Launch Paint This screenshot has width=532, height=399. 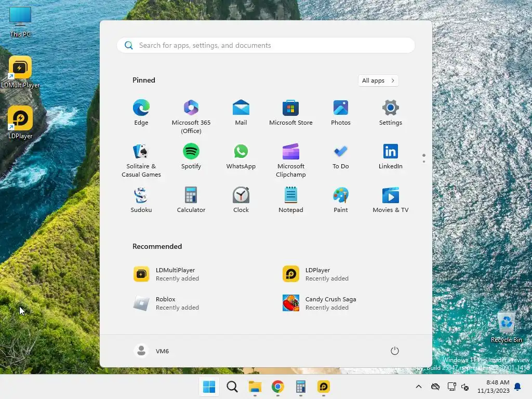click(341, 200)
